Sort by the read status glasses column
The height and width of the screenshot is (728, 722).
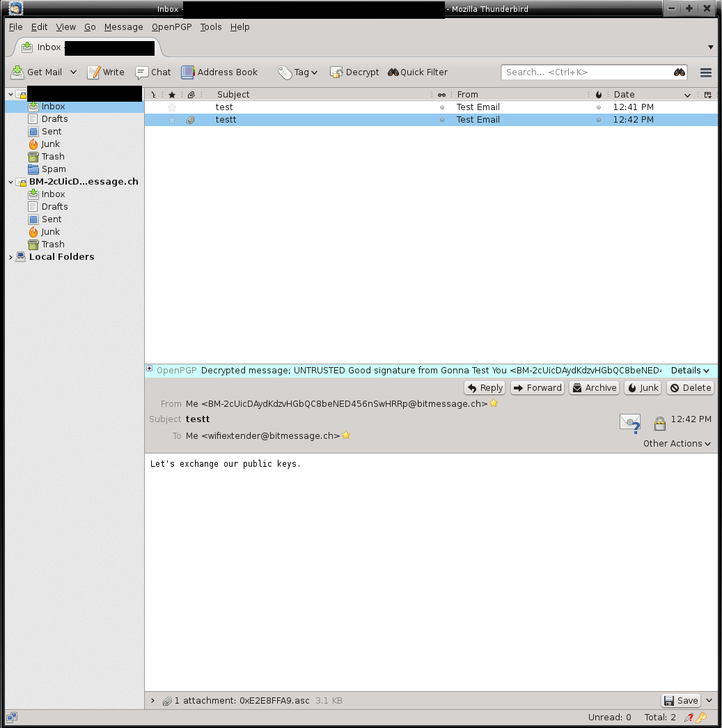coord(441,95)
